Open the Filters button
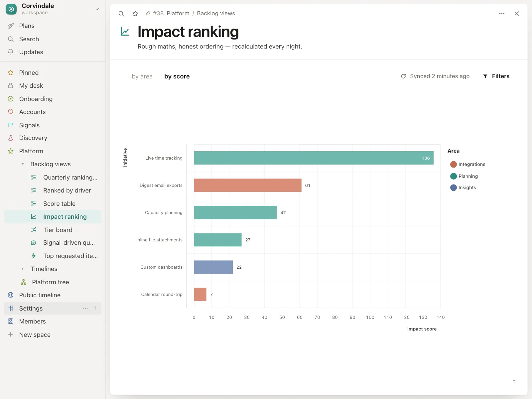This screenshot has width=532, height=399. tap(496, 76)
